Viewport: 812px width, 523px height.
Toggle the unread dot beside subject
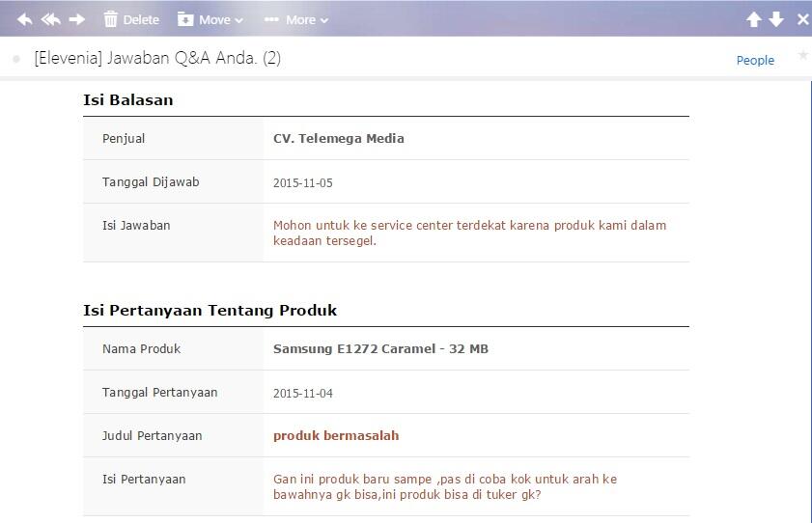(16, 59)
